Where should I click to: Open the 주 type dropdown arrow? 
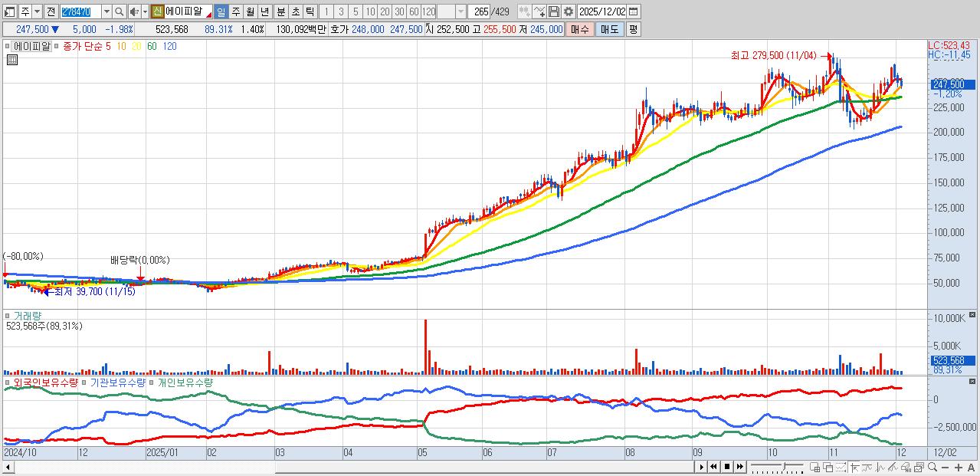coord(37,11)
